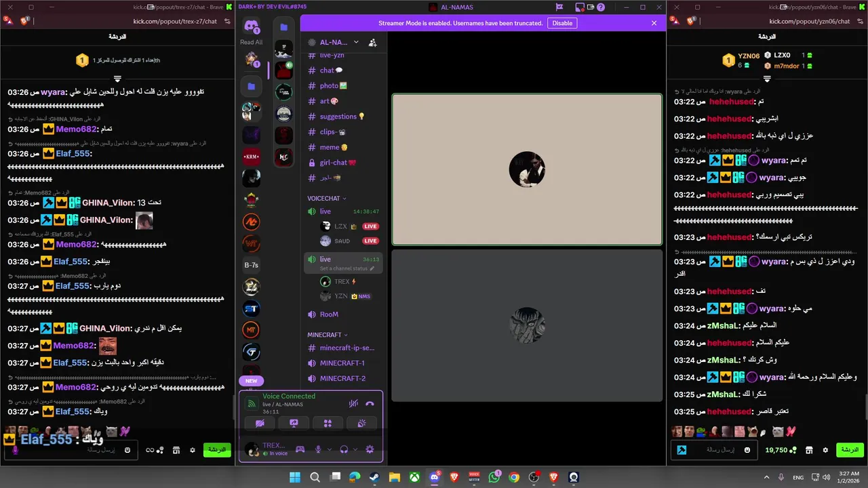Share your screen in Discord voice panel

tap(294, 423)
